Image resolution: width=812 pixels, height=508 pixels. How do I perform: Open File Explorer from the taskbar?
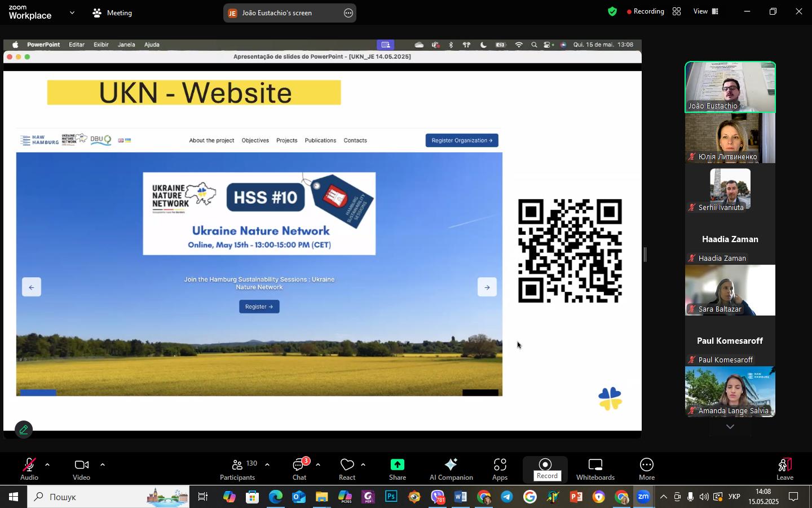(x=321, y=497)
